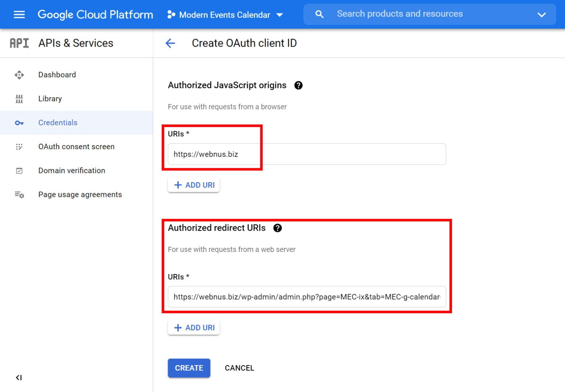This screenshot has width=565, height=392.
Task: Select the Credentials key icon
Action: point(19,123)
